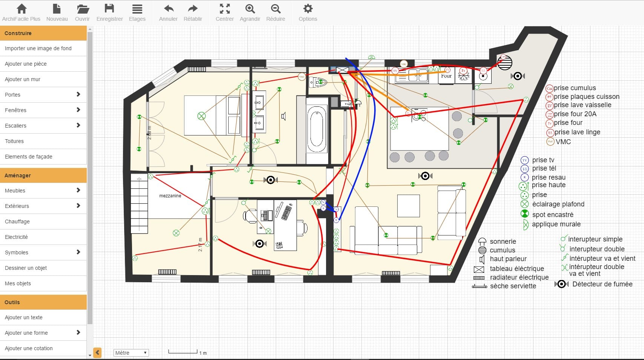Click Ajouter une pièce
The image size is (644, 360).
pyautogui.click(x=26, y=64)
